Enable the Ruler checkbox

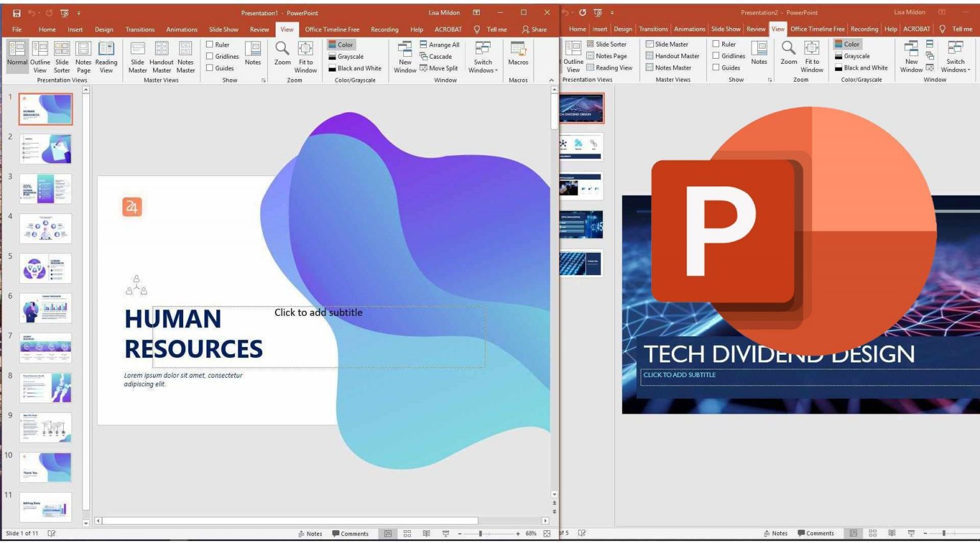coord(210,44)
